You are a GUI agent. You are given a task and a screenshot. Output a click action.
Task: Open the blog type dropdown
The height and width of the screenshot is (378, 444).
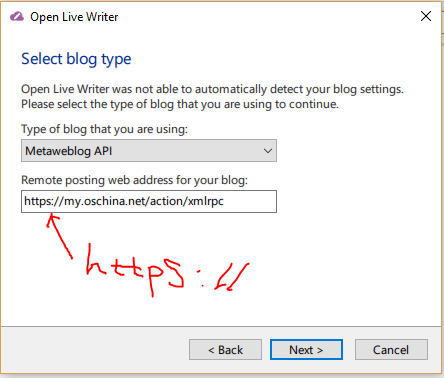click(149, 151)
